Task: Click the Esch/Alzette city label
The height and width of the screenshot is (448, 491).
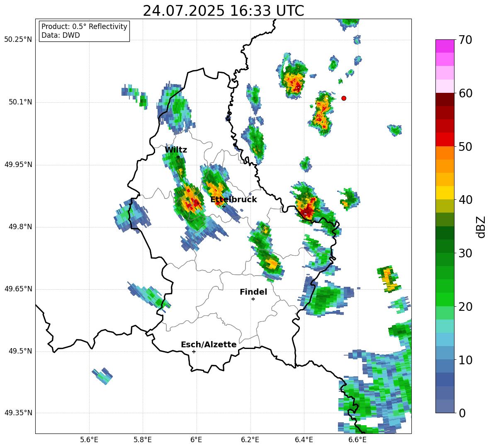Action: coord(209,344)
